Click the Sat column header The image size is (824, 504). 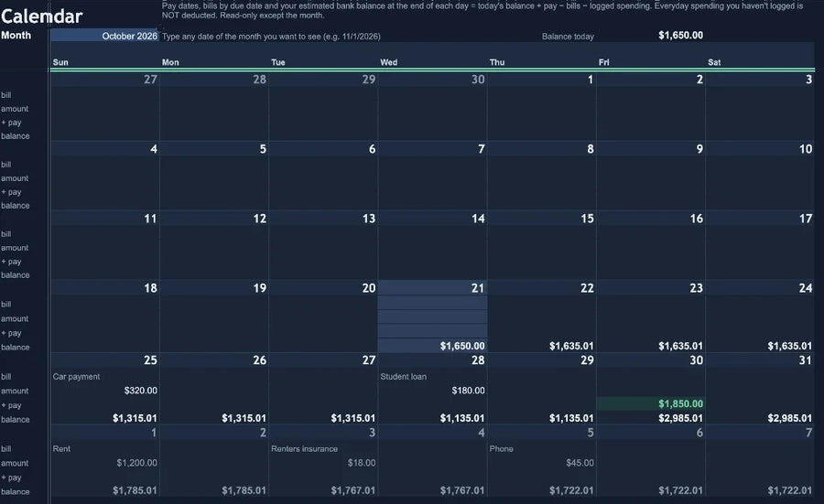(714, 62)
